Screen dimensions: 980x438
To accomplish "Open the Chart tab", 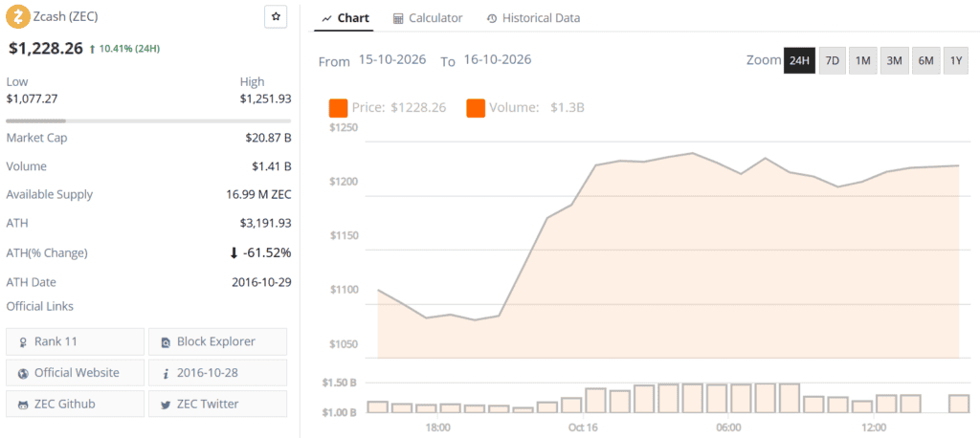I will point(345,18).
